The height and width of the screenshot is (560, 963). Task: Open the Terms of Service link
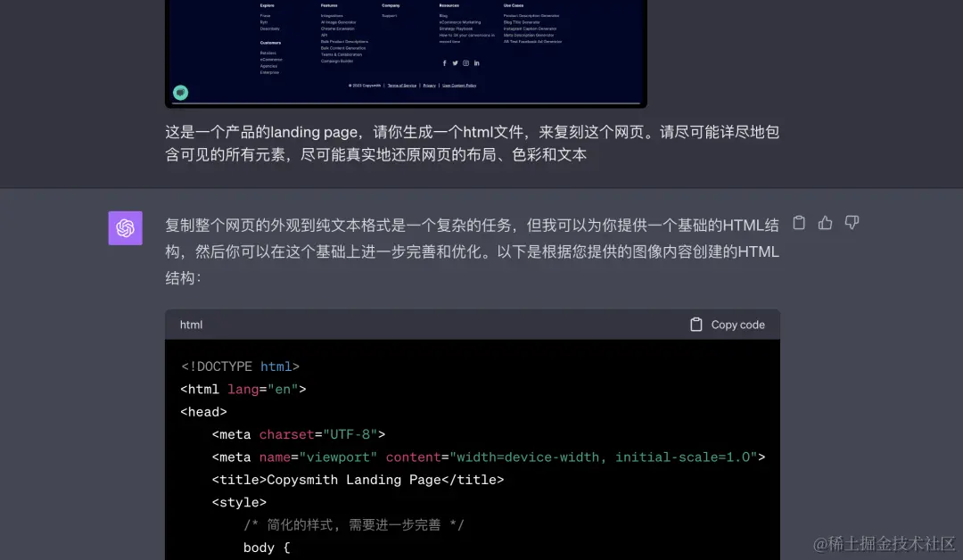402,86
